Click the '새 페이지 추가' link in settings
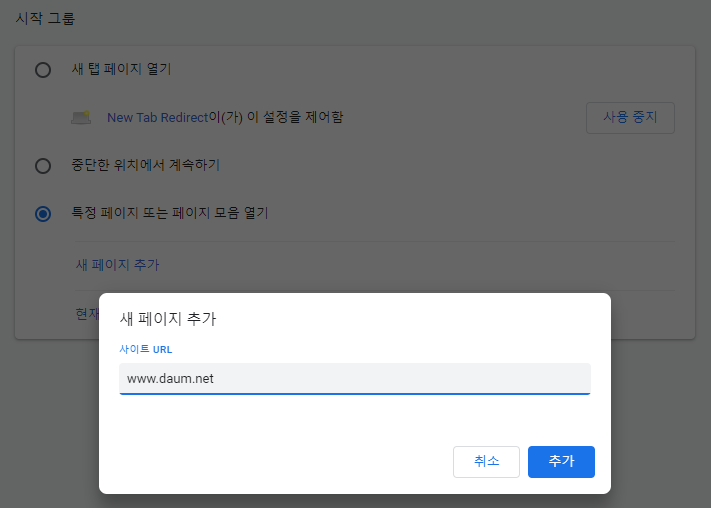 pyautogui.click(x=117, y=264)
